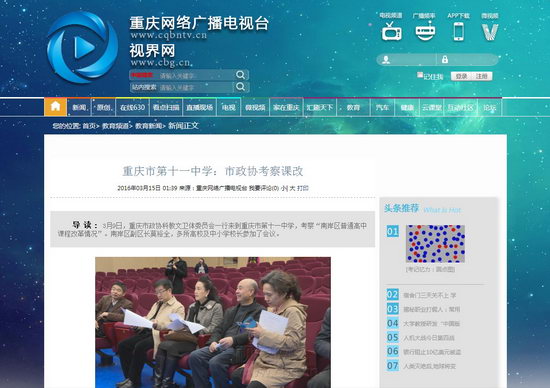The height and width of the screenshot is (388, 550).
Task: Click the 打印 print link under the title
Action: 303,188
